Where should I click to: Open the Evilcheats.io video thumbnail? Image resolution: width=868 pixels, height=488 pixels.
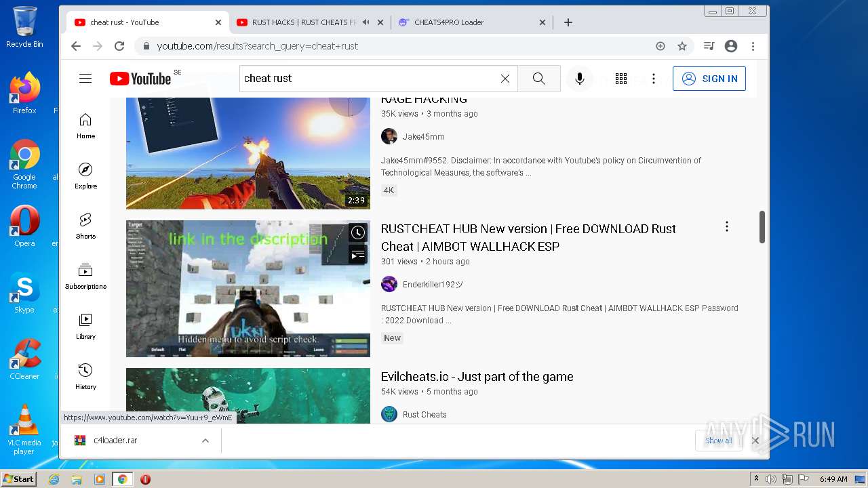[x=248, y=396]
